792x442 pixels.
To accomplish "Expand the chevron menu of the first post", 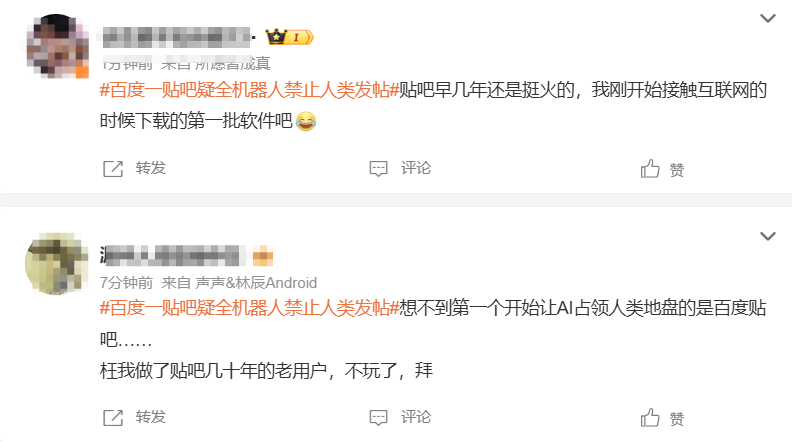I will [x=768, y=19].
